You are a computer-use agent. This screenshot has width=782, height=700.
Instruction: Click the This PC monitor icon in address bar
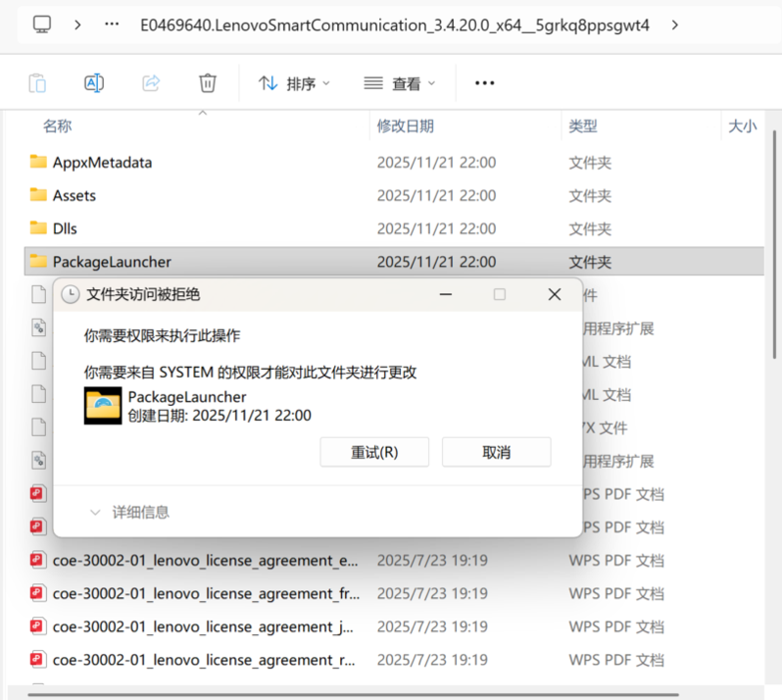(x=42, y=25)
